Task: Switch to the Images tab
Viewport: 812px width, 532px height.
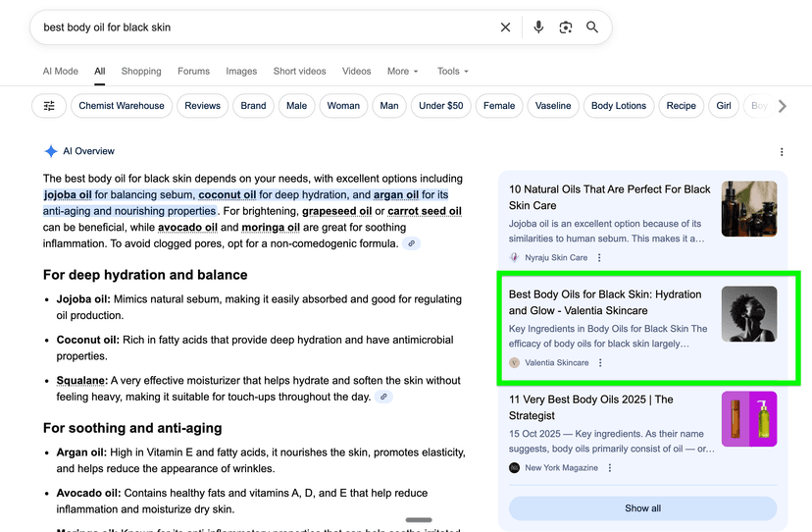Action: (241, 72)
